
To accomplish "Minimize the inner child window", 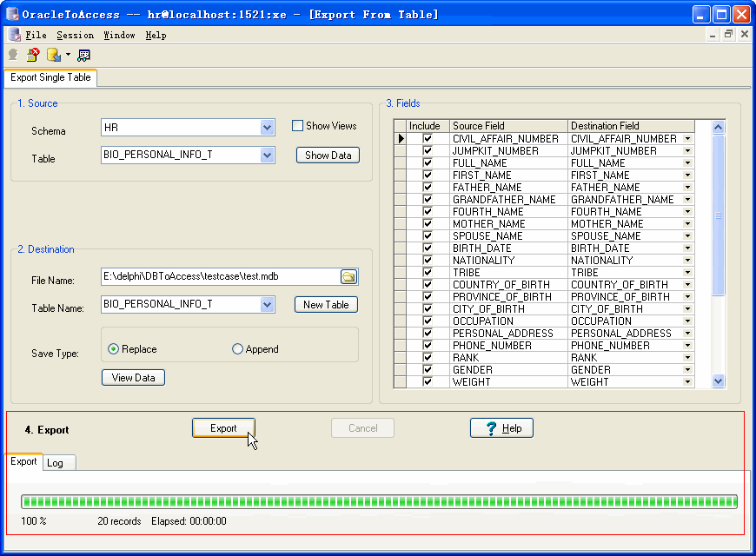I will coord(713,35).
